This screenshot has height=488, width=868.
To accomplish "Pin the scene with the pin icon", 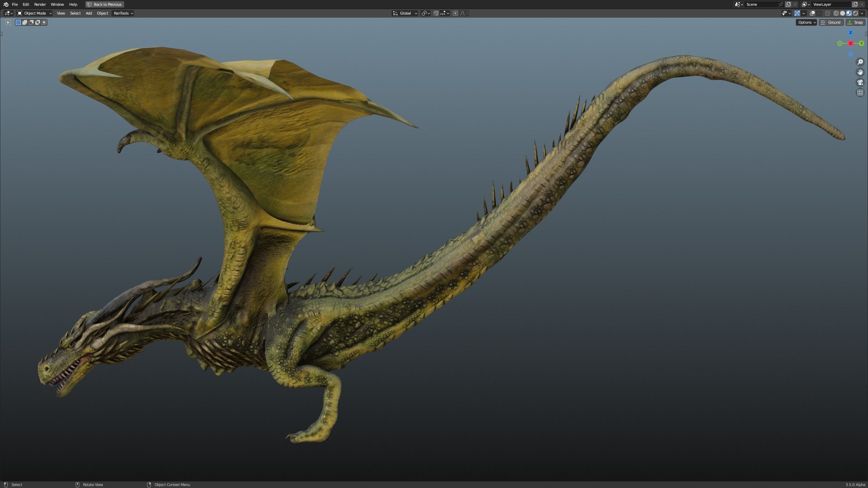I will [x=781, y=4].
